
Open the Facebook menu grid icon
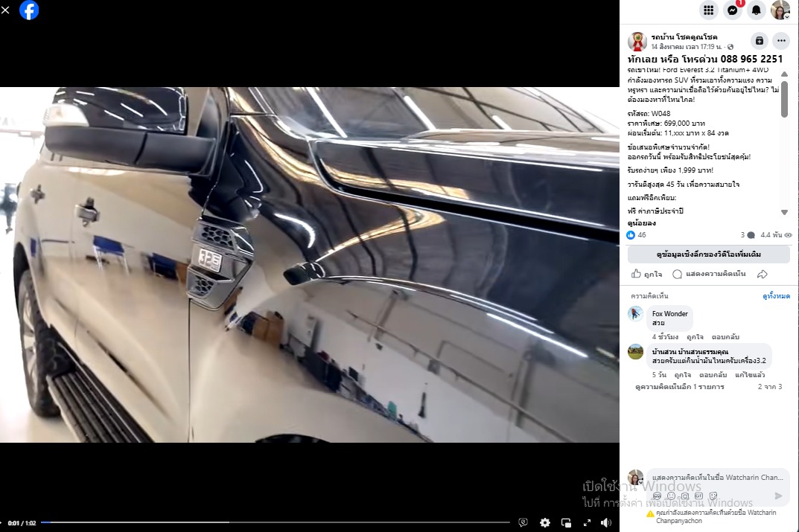(x=708, y=10)
